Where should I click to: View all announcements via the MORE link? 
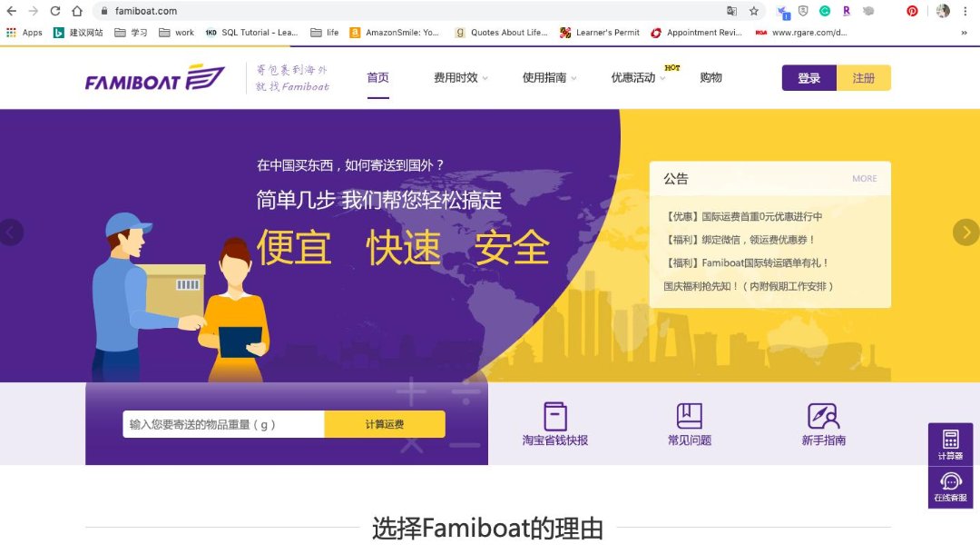point(864,179)
